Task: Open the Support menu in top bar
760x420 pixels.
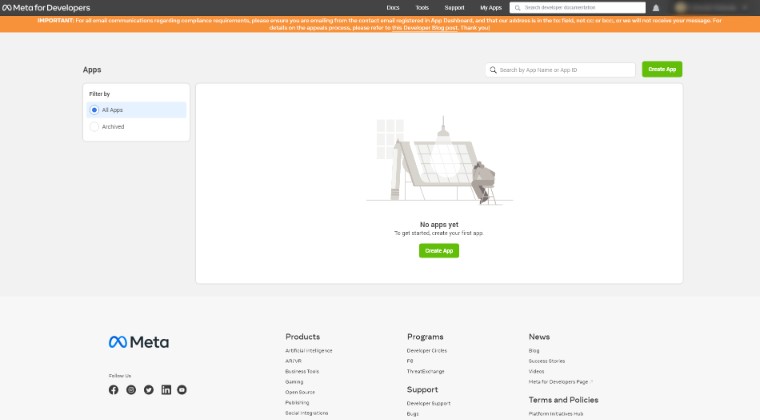Action: [454, 8]
